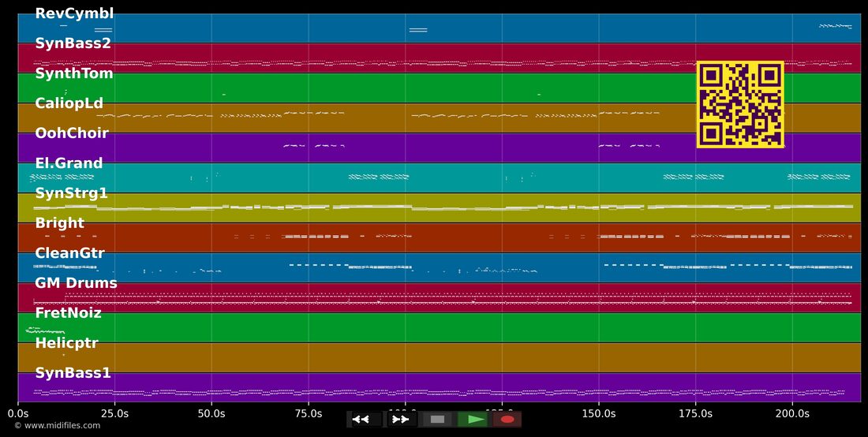Select the OohChoir track label
This screenshot has height=437, width=868.
pyautogui.click(x=72, y=133)
